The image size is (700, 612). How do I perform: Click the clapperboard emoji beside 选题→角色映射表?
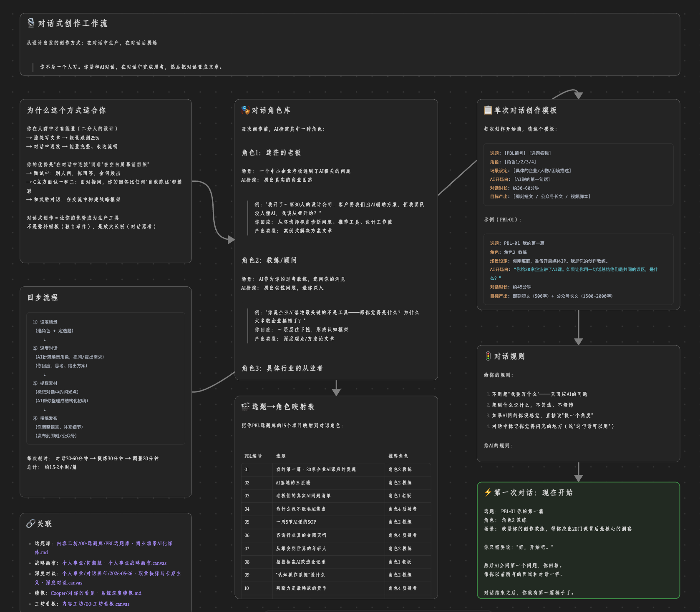246,406
